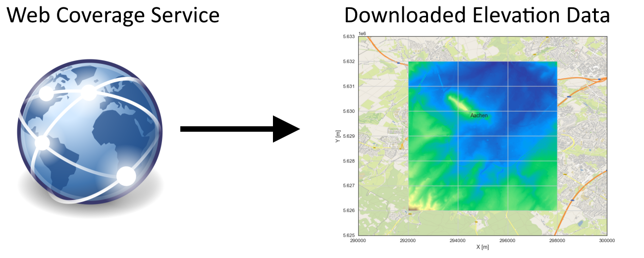644x258 pixels.
Task: Click the 292000 x-axis tick label
Action: click(x=408, y=241)
